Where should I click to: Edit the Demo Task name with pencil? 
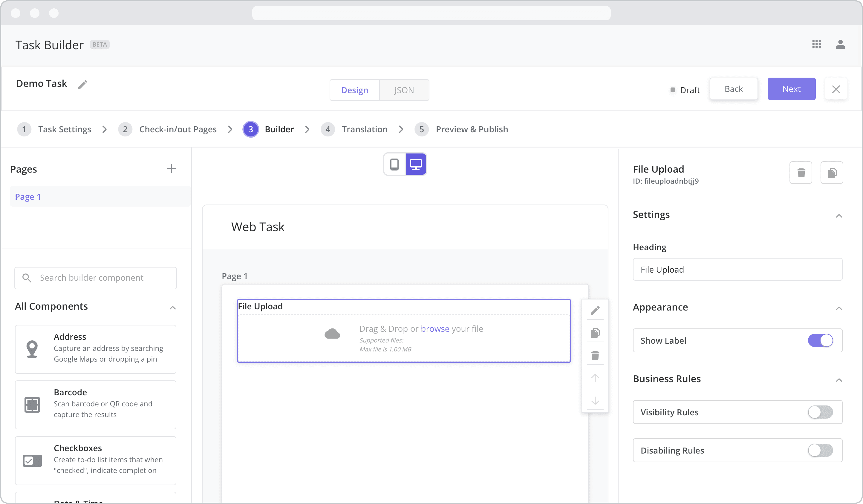tap(82, 84)
